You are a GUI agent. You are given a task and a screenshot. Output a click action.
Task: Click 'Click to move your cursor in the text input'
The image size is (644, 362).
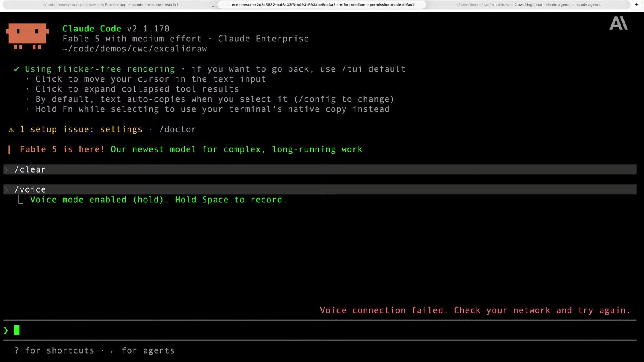[x=151, y=79]
